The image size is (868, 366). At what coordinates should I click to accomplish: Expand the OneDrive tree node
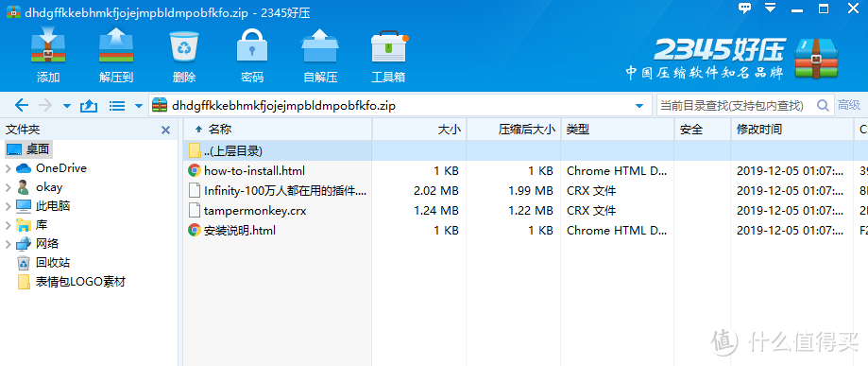[8, 168]
